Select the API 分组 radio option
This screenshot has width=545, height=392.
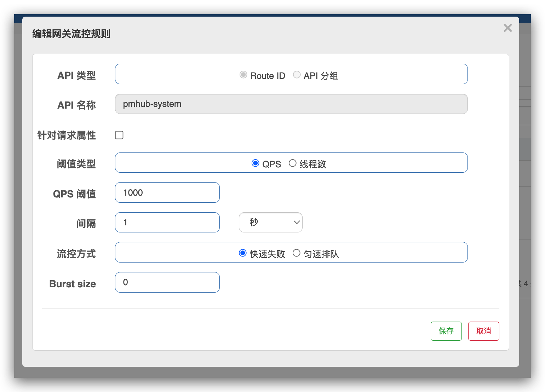(297, 75)
